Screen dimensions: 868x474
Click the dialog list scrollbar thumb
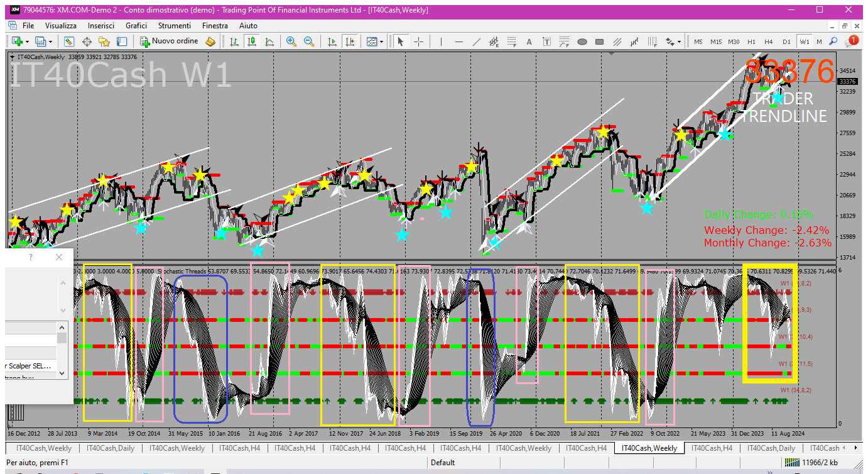click(62, 338)
